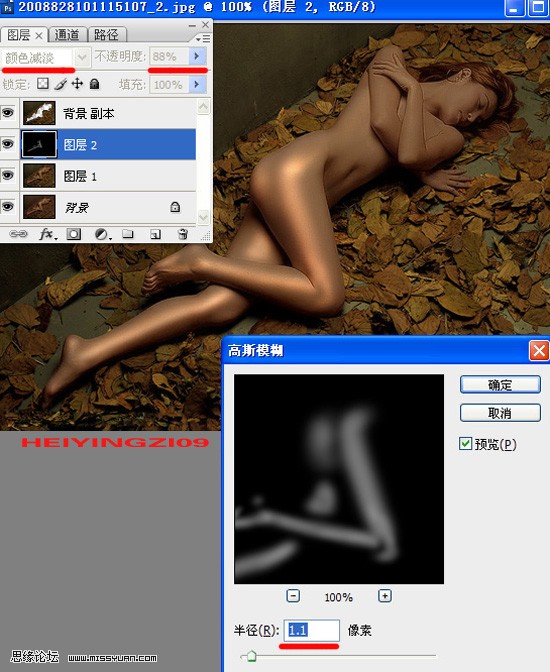The width and height of the screenshot is (550, 672).
Task: Switch to the 通道 tab
Action: [x=67, y=35]
